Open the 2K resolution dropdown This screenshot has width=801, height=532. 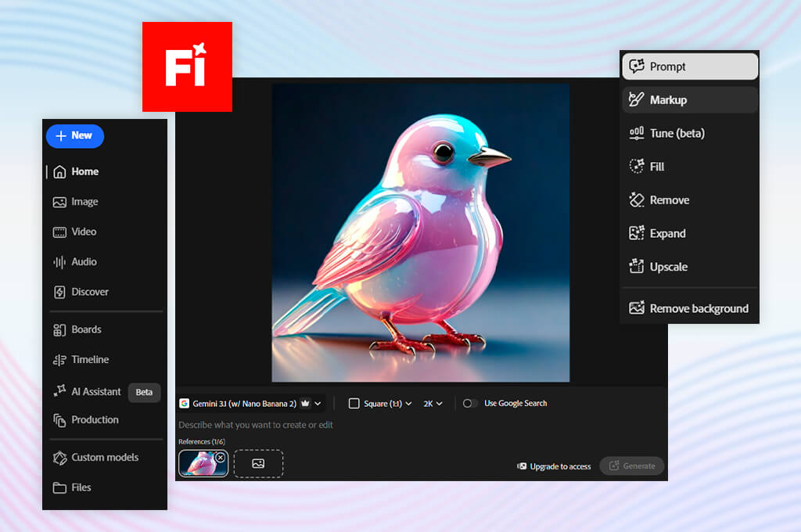433,403
